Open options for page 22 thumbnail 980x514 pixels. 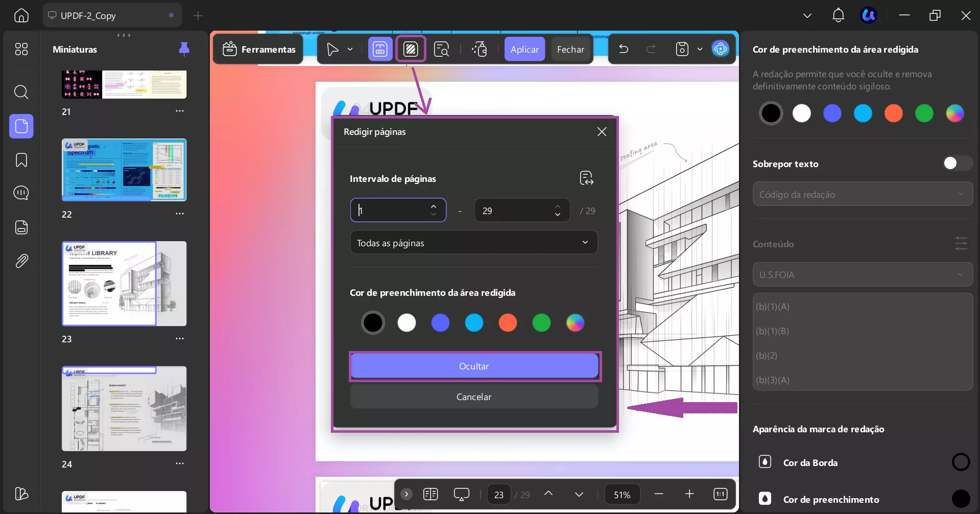pyautogui.click(x=180, y=214)
